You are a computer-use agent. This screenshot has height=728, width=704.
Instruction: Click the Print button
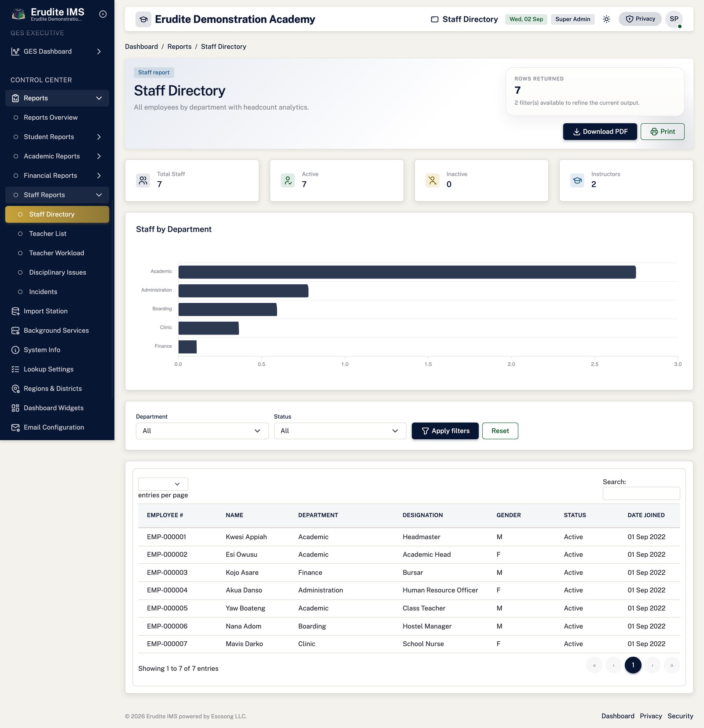[x=663, y=132]
